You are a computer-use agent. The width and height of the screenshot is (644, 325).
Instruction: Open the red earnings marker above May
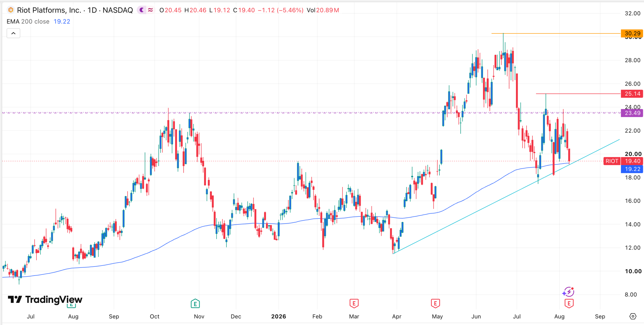[x=435, y=303]
